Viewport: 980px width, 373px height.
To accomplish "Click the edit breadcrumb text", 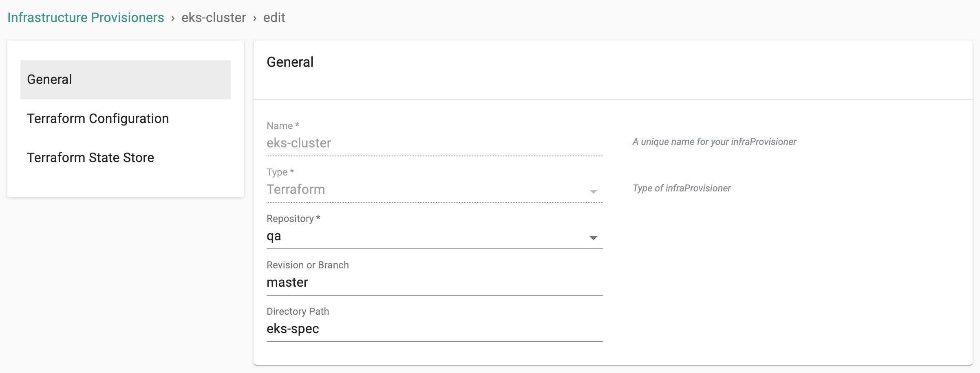I will (274, 18).
